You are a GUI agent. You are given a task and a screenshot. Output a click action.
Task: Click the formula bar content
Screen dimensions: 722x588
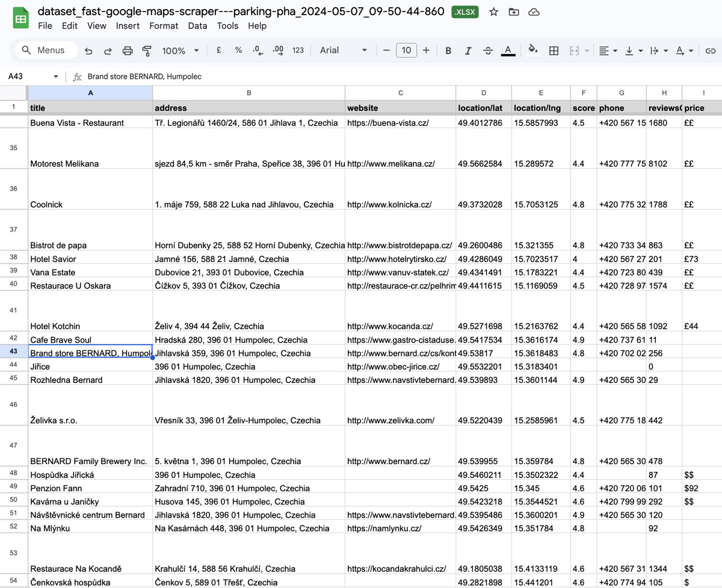(144, 77)
